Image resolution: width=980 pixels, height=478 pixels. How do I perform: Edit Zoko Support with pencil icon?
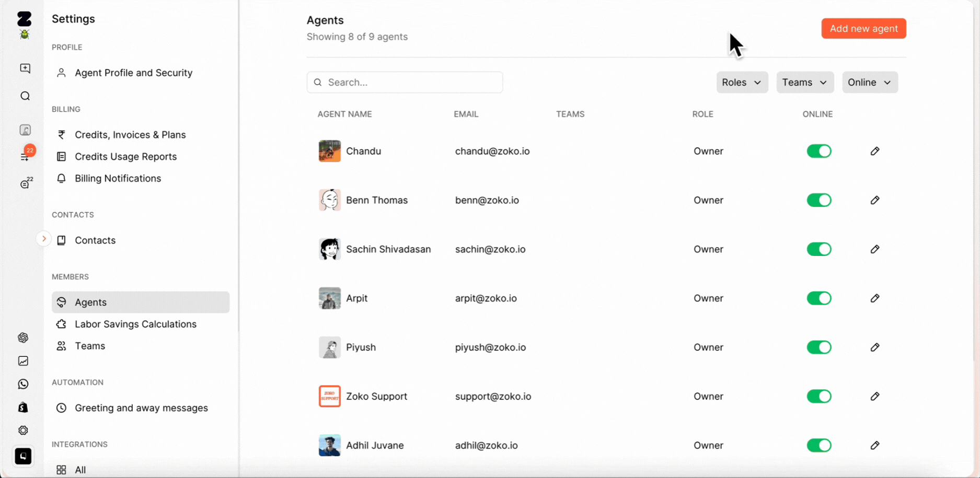tap(875, 397)
